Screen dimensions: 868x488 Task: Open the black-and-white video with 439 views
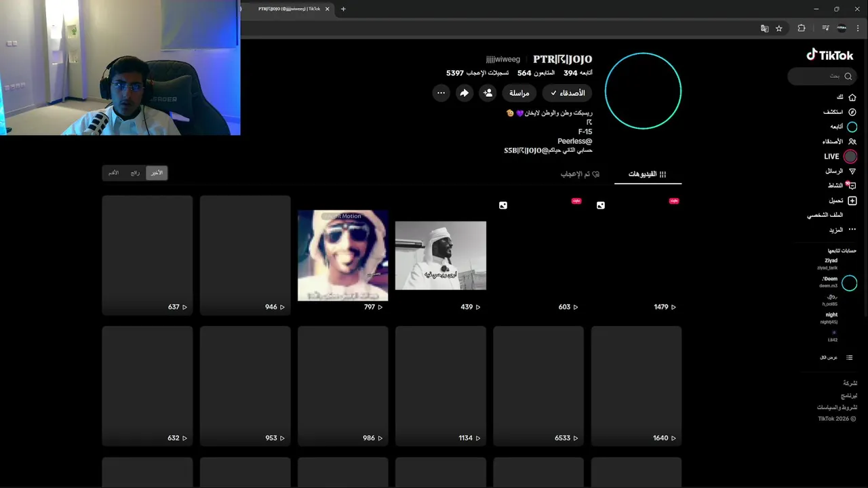(441, 256)
